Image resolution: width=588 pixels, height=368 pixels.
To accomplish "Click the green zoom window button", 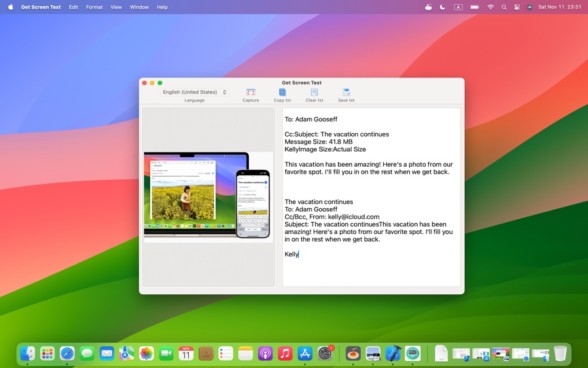I will [x=160, y=82].
